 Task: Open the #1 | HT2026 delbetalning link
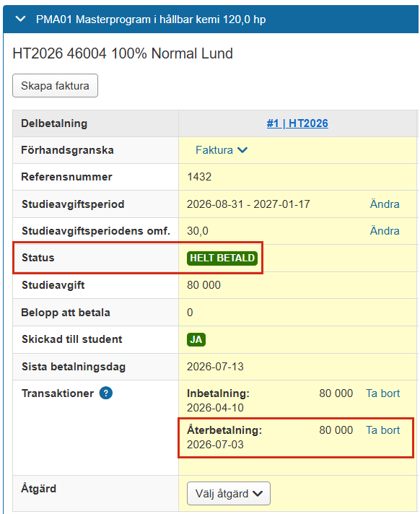[x=297, y=123]
